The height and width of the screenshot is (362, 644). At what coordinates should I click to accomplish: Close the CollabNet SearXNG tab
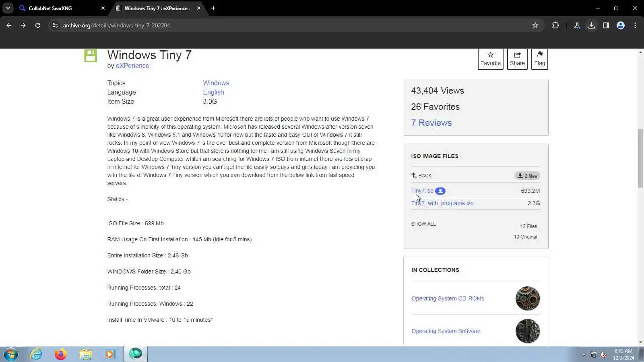(x=103, y=8)
